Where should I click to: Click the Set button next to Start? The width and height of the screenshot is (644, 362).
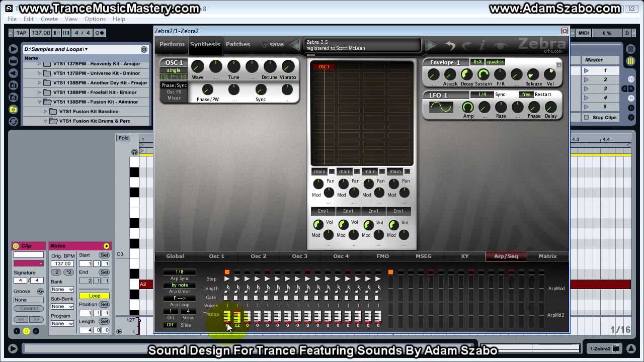tap(104, 255)
